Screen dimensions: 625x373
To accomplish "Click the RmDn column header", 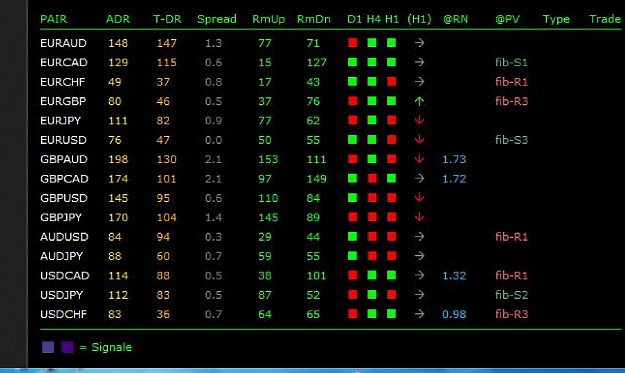I will point(314,19).
